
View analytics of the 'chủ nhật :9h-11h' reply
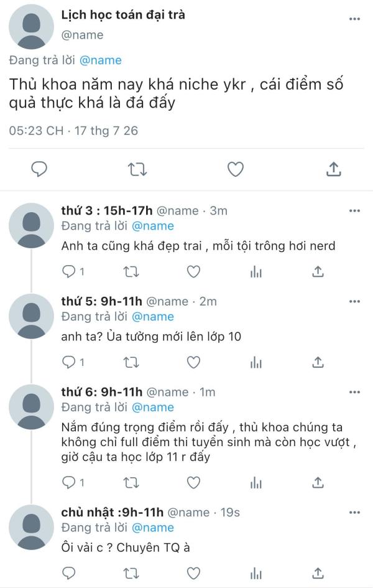click(x=256, y=573)
